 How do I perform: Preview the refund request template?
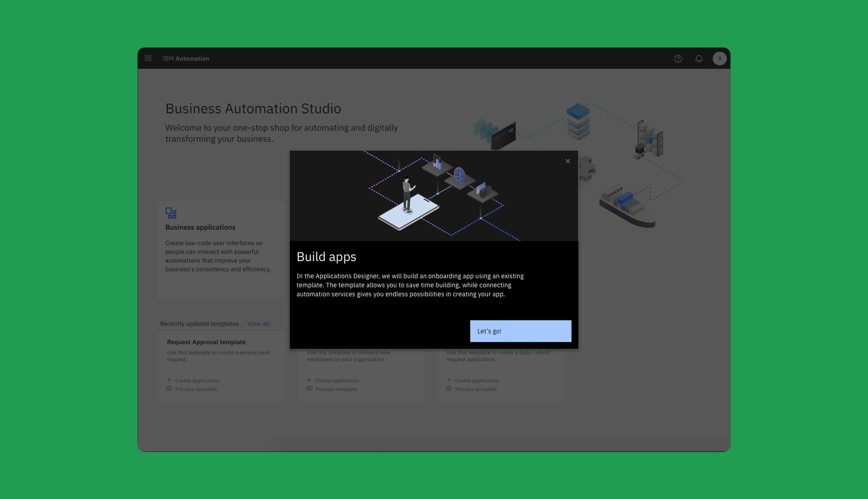[472, 389]
